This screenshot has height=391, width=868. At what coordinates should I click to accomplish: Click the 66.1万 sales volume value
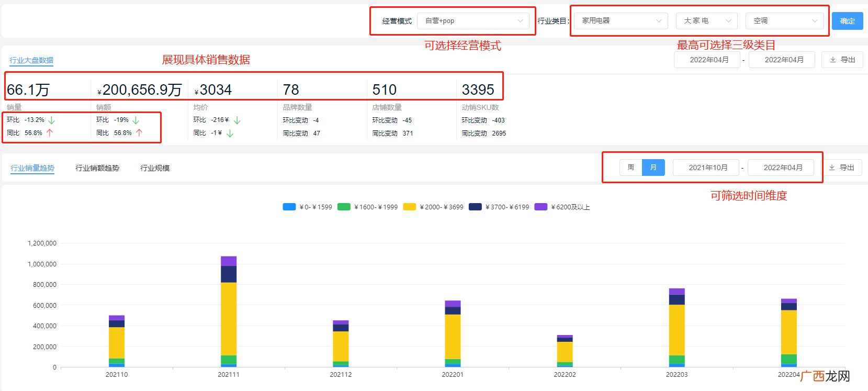(x=28, y=90)
